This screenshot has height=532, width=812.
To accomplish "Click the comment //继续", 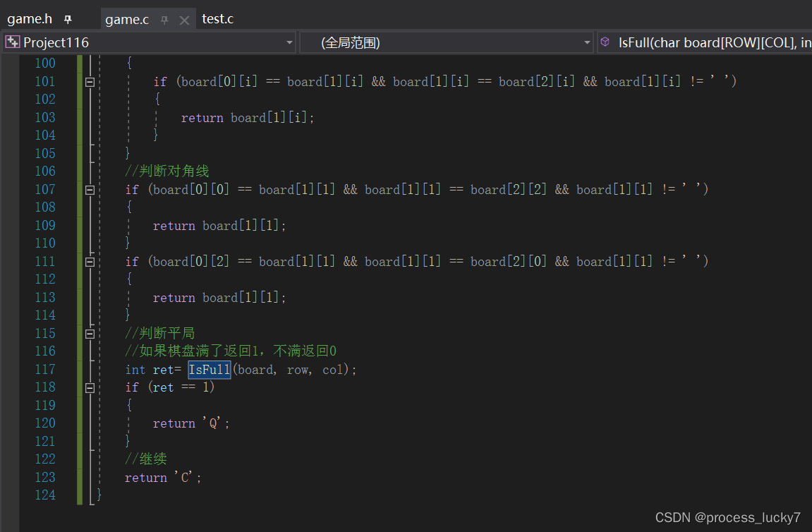I will [x=145, y=459].
